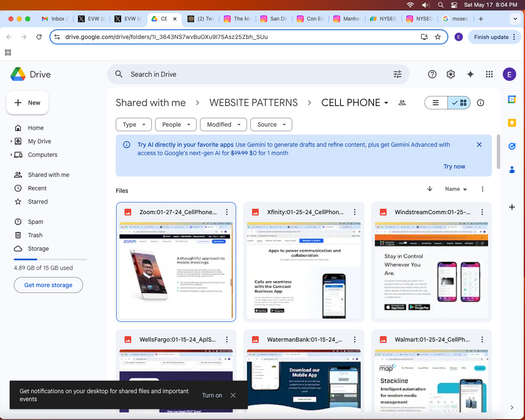Open Drive settings gear
The image size is (525, 420).
451,74
